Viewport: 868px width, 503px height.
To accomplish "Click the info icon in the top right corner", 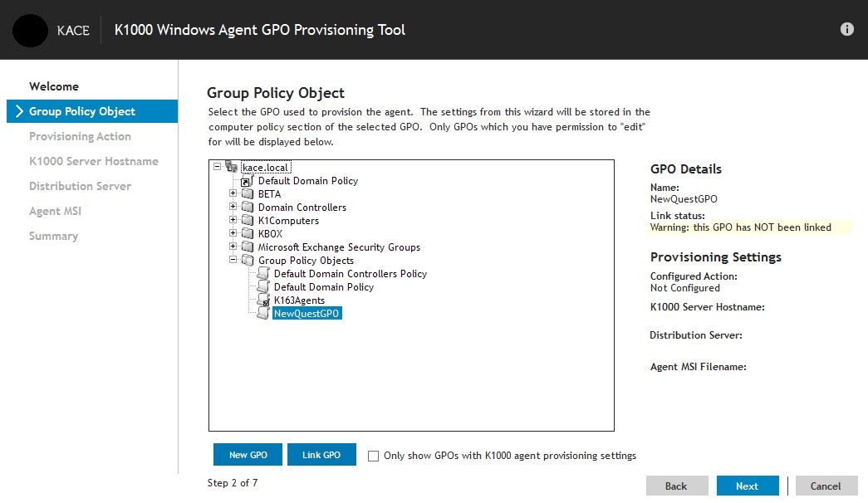I will [x=846, y=28].
